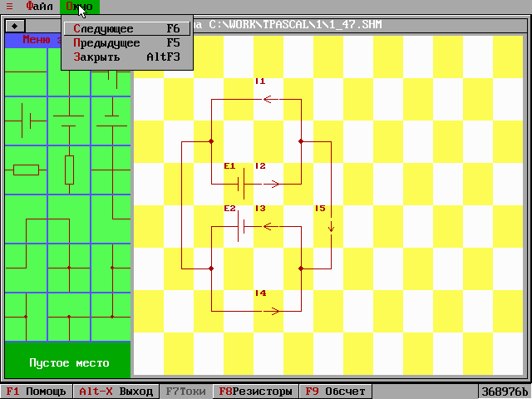Select the horizontal resistor element in palette
The height and width of the screenshot is (399, 532).
(x=25, y=170)
